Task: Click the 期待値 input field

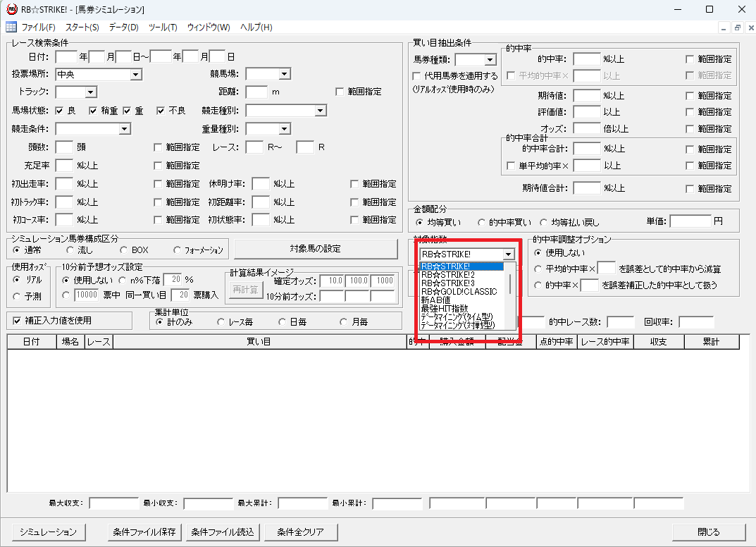Action: (x=587, y=95)
